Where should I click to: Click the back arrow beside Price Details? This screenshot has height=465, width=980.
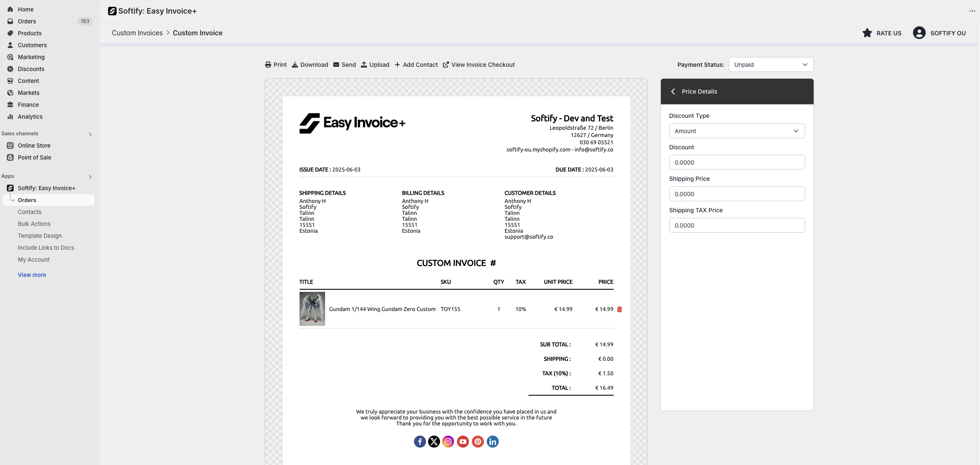click(x=673, y=91)
